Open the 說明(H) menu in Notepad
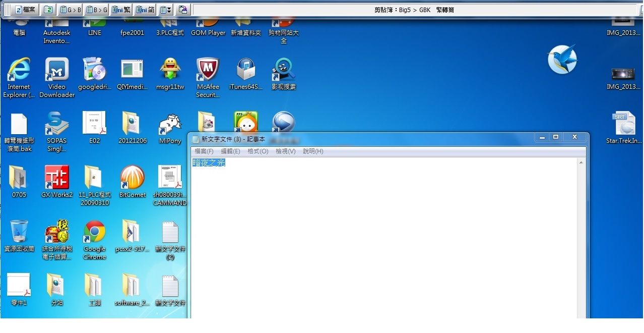The image size is (644, 333). click(313, 151)
